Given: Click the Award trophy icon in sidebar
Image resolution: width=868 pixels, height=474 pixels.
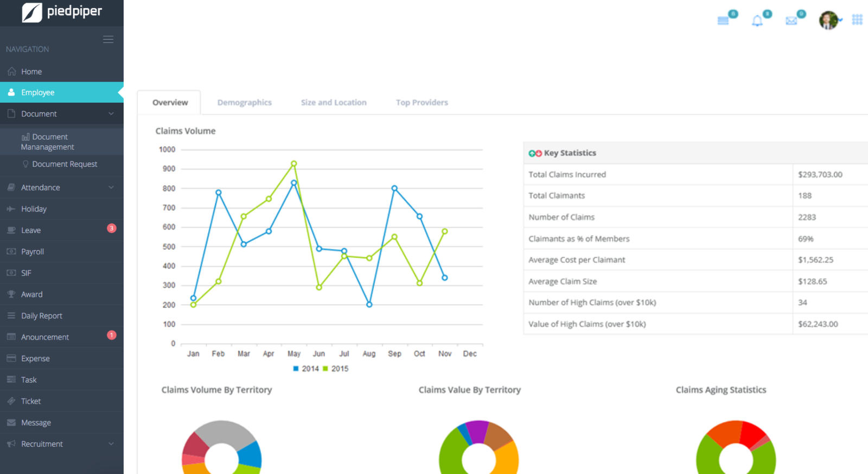Looking at the screenshot, I should click(x=11, y=294).
